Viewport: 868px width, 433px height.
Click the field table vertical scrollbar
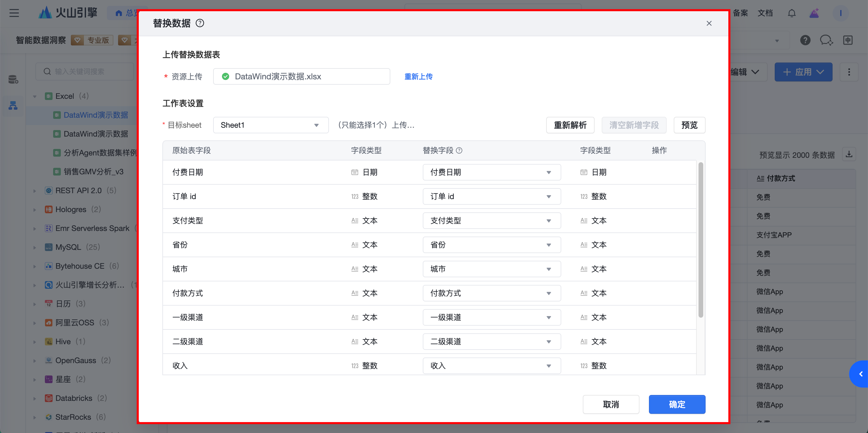[x=701, y=240]
